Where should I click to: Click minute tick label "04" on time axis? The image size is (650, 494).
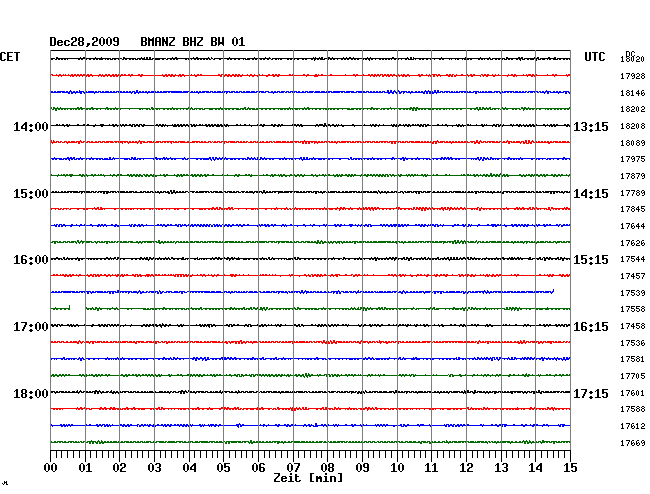189,468
